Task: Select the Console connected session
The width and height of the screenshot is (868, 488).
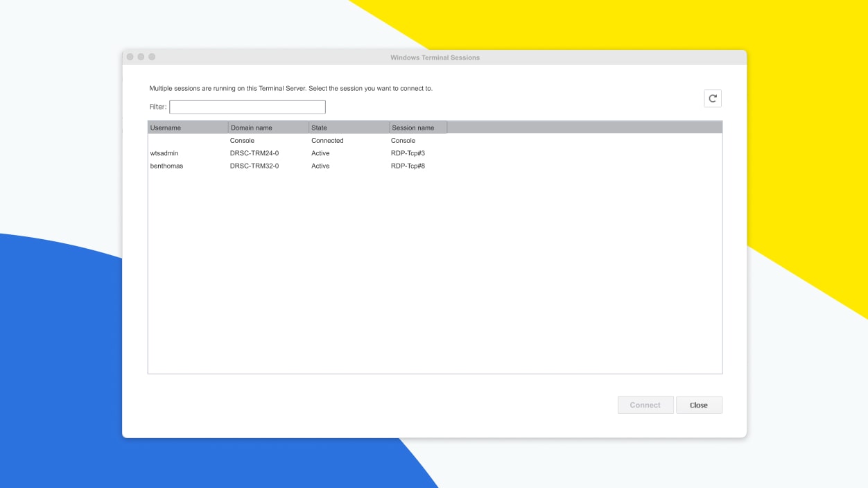Action: pos(277,140)
